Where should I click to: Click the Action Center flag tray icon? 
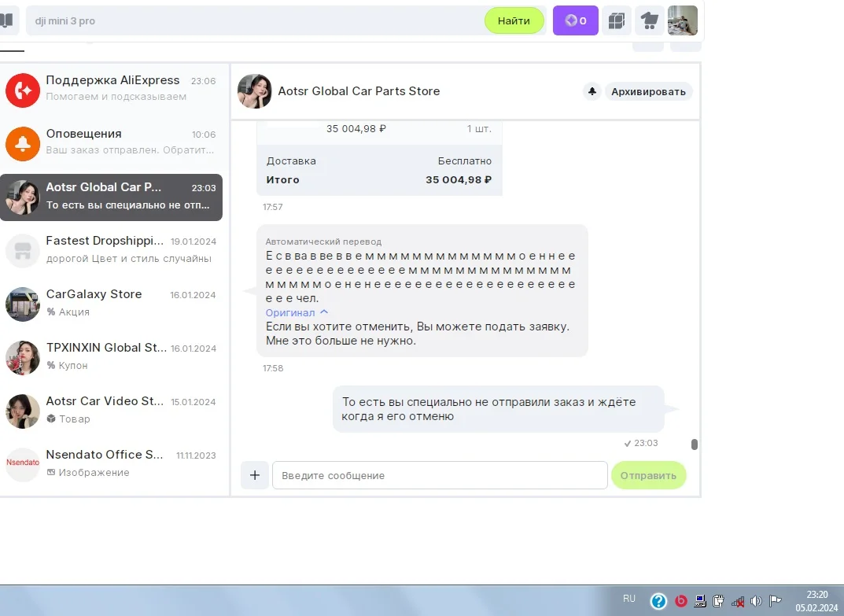pyautogui.click(x=775, y=600)
